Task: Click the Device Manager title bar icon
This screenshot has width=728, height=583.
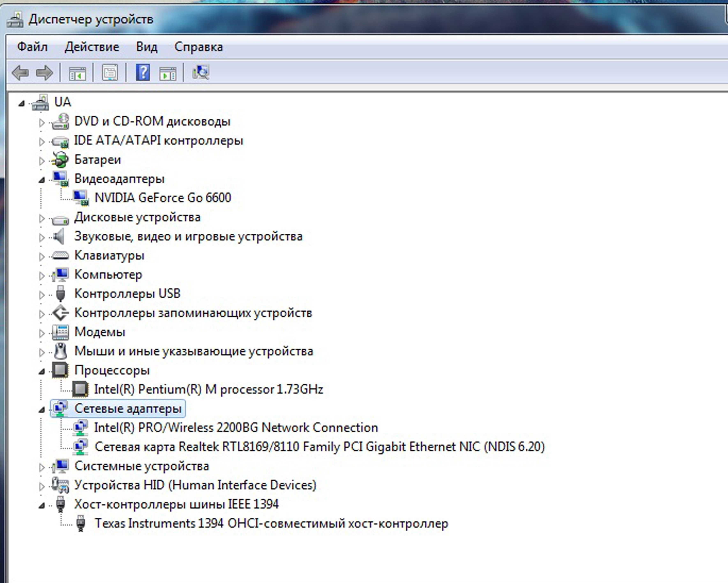Action: coord(15,19)
